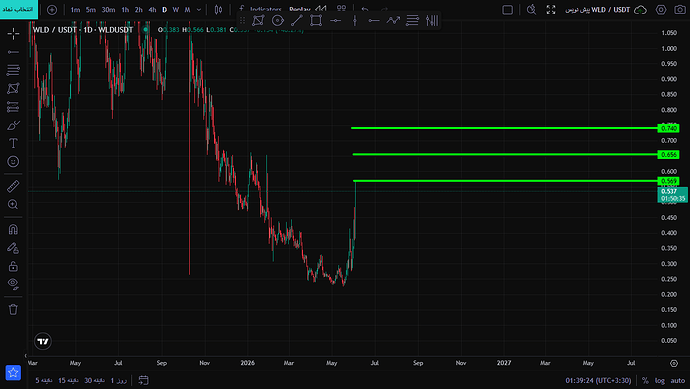Viewport: 690px width, 389px height.
Task: Open the candlestick chart type selector
Action: click(x=218, y=10)
